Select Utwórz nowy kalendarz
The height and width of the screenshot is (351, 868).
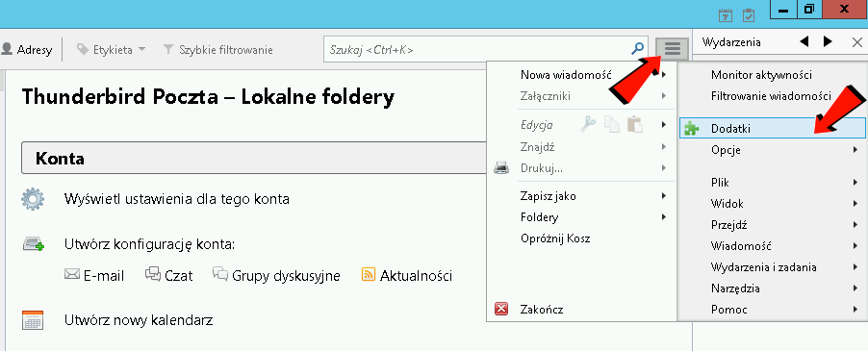[x=139, y=320]
